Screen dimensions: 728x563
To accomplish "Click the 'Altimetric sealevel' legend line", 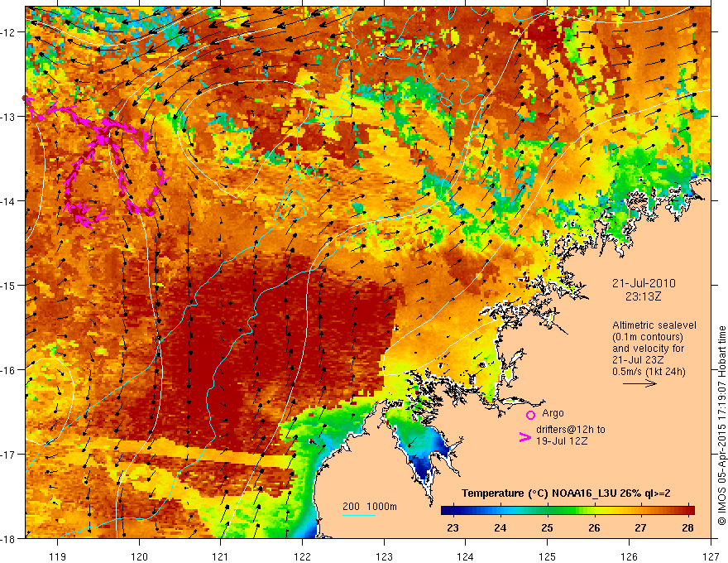I will [654, 325].
